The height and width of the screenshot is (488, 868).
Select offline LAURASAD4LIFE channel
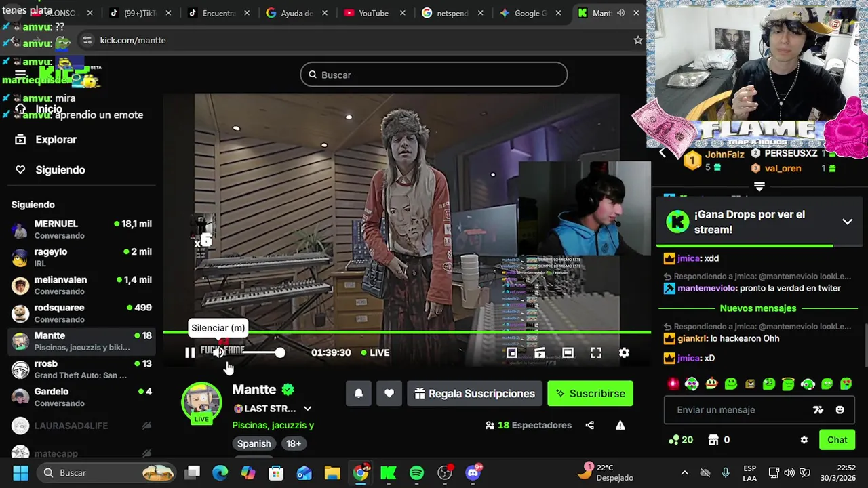(81, 426)
